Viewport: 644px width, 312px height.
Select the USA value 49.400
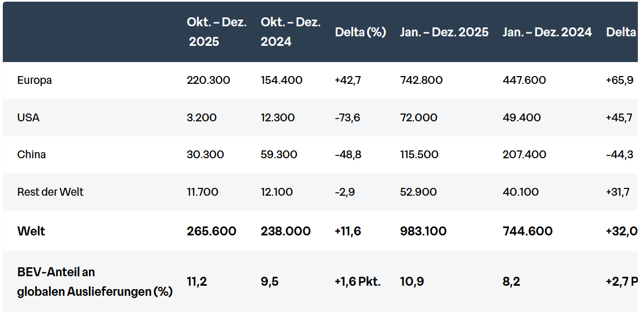tap(521, 117)
